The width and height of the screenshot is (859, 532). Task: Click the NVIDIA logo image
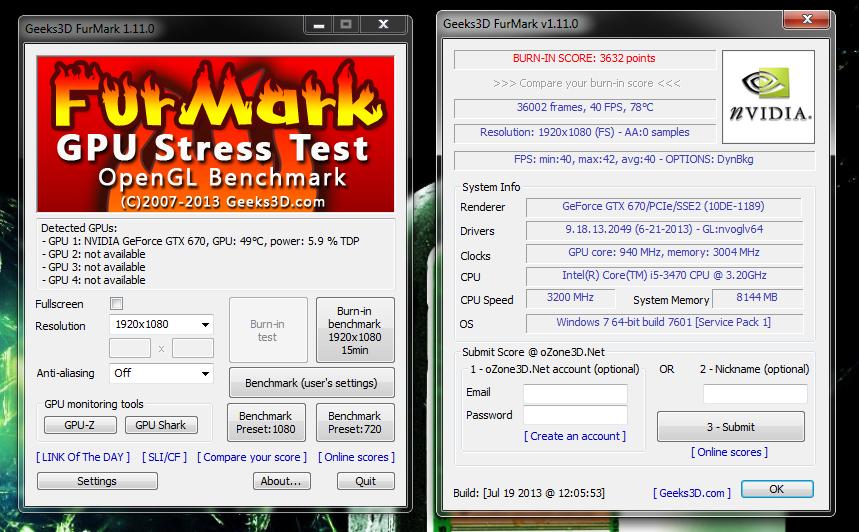[768, 97]
